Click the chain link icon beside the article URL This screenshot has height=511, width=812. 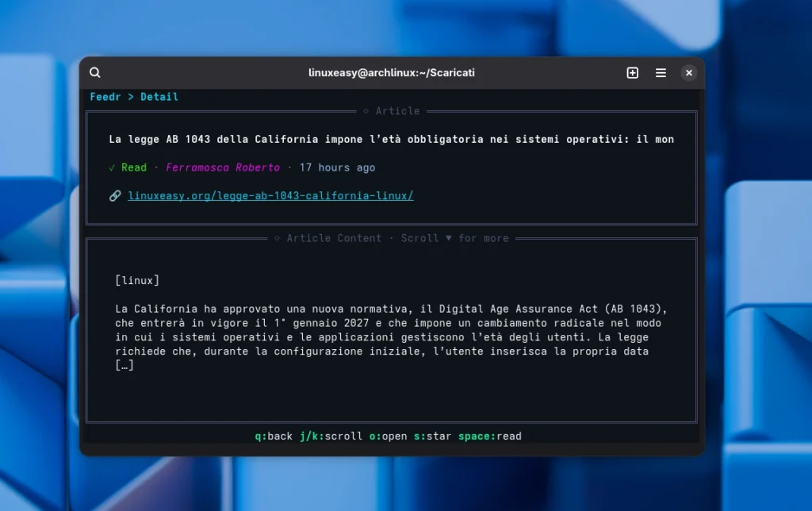point(116,195)
